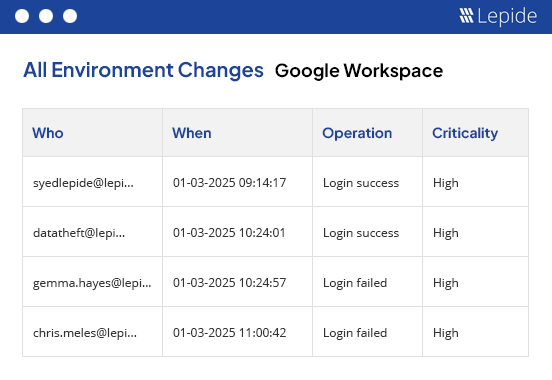Click timestamp 01-03-2025 11:00:42
This screenshot has height=380, width=552.
(x=230, y=333)
